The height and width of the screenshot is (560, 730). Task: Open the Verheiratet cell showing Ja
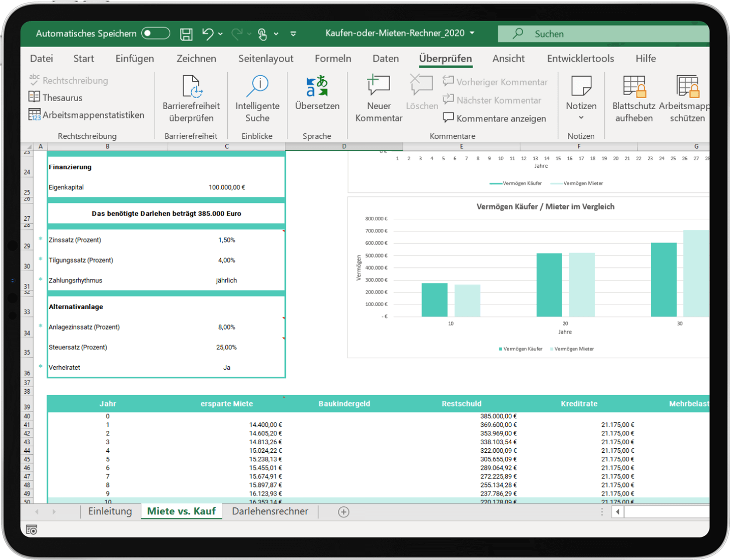coord(227,368)
